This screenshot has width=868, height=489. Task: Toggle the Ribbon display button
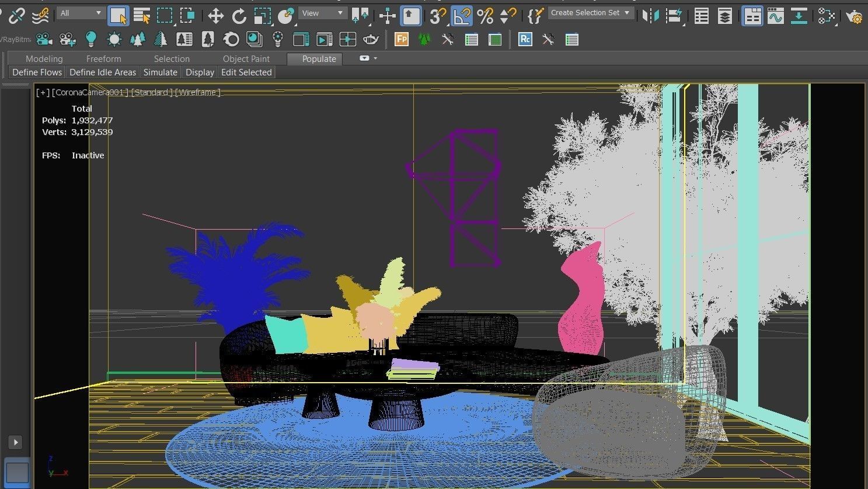[752, 16]
